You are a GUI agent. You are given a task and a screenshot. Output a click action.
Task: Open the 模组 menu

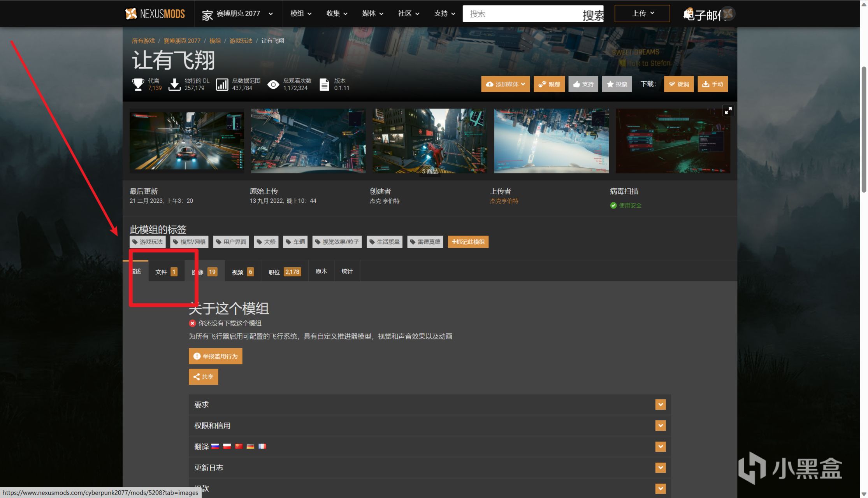(301, 14)
